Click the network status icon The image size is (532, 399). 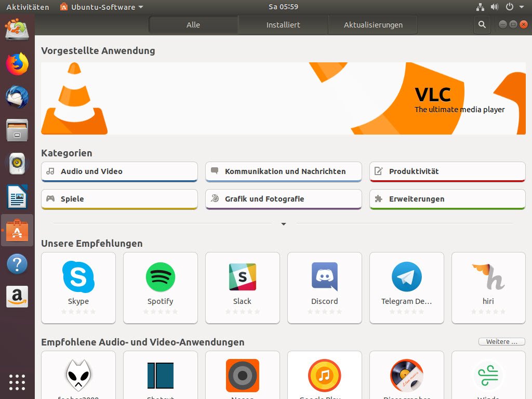click(x=481, y=7)
